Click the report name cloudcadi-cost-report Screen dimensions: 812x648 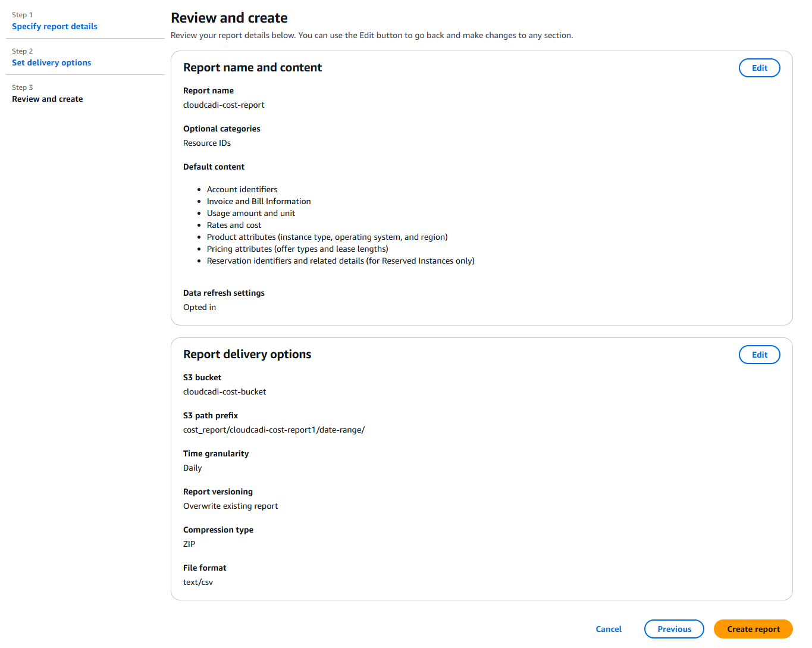pos(224,105)
